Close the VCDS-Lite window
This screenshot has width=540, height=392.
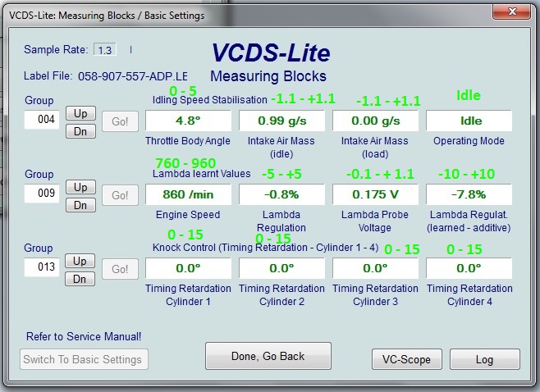[x=513, y=14]
